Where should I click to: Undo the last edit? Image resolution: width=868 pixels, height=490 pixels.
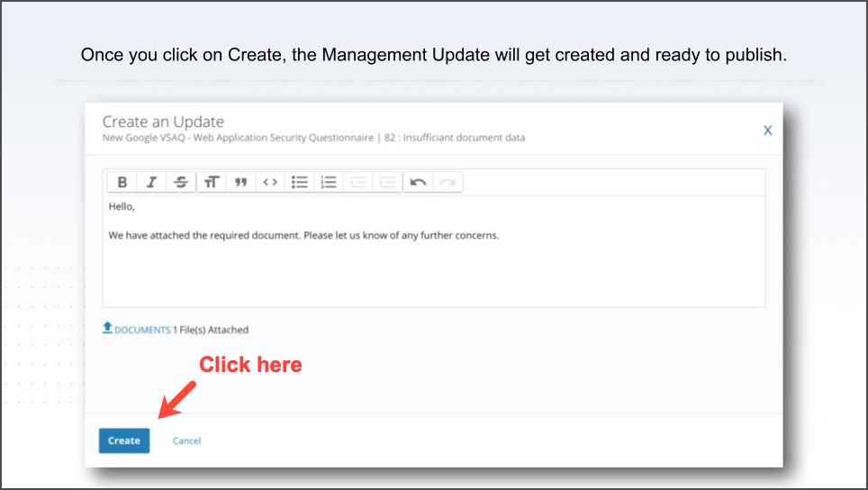tap(418, 182)
